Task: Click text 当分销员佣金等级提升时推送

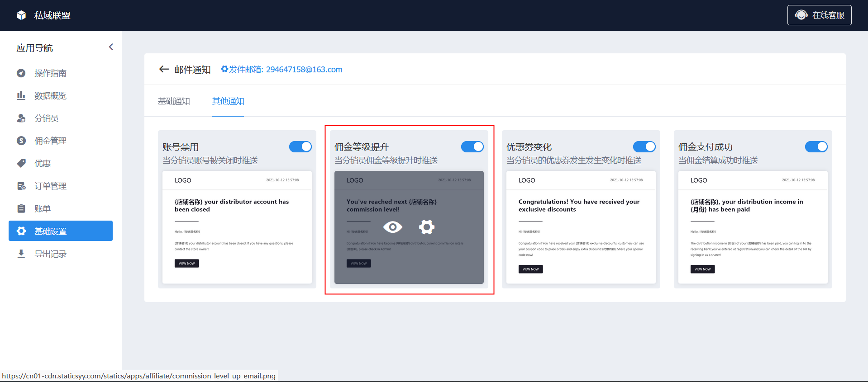Action: [x=386, y=160]
